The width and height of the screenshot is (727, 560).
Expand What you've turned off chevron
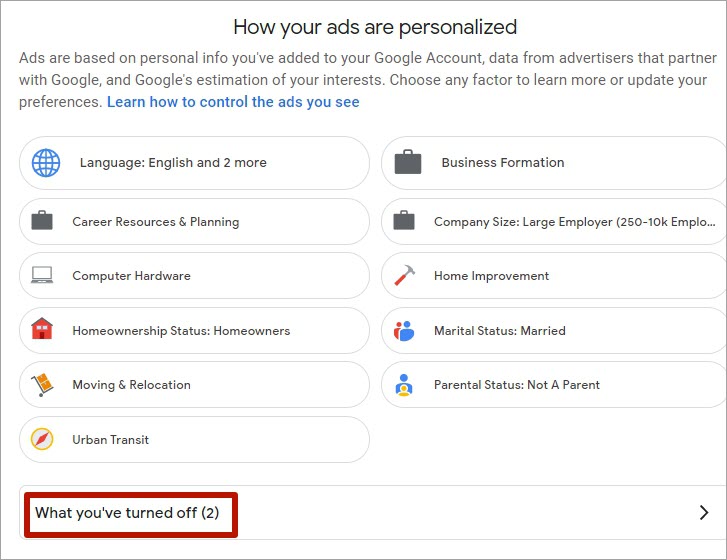pos(704,512)
